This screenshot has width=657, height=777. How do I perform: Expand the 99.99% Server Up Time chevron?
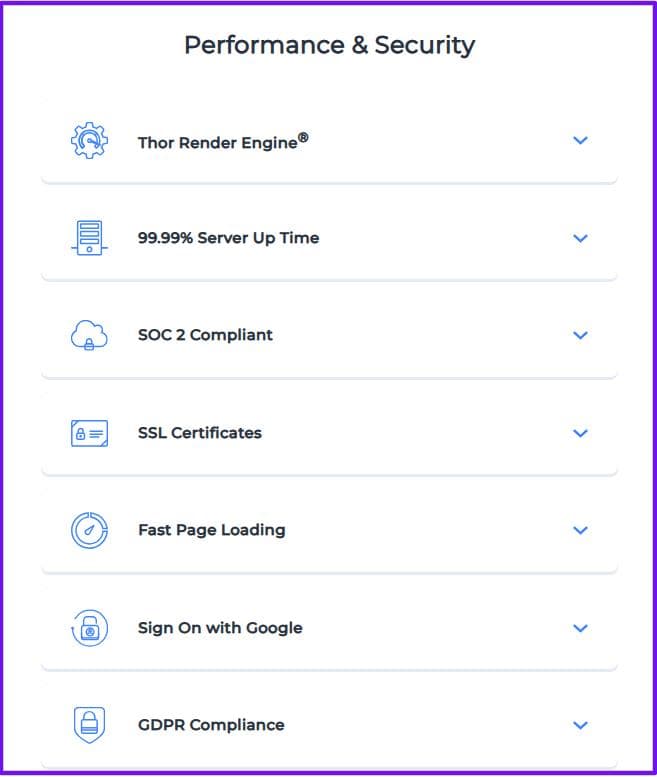pyautogui.click(x=580, y=238)
